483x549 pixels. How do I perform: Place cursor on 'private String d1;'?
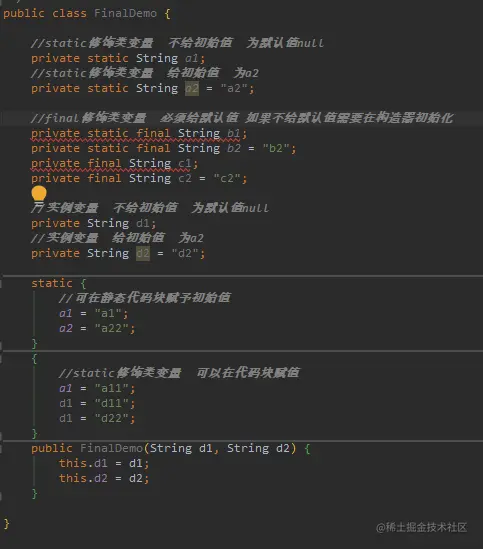[94, 223]
